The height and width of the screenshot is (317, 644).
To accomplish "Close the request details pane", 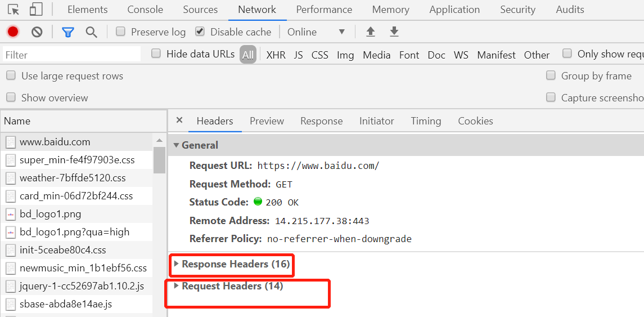I will pos(179,120).
